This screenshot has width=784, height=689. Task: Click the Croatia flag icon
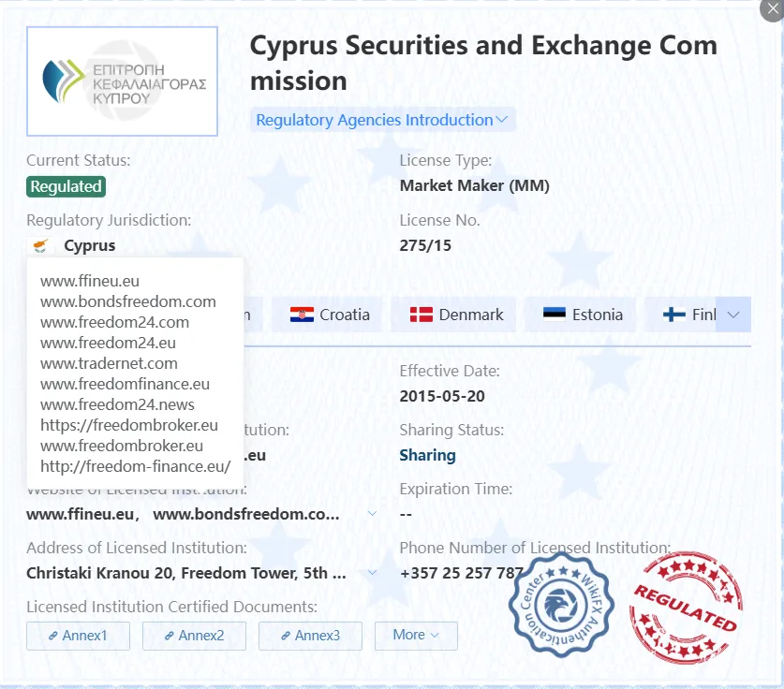click(302, 315)
